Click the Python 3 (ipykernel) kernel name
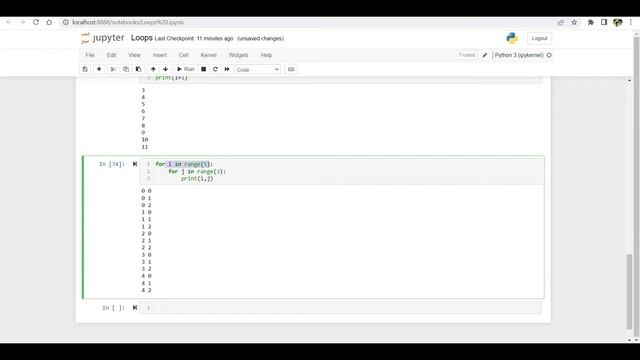Viewport: 640px width, 360px height. coord(519,55)
